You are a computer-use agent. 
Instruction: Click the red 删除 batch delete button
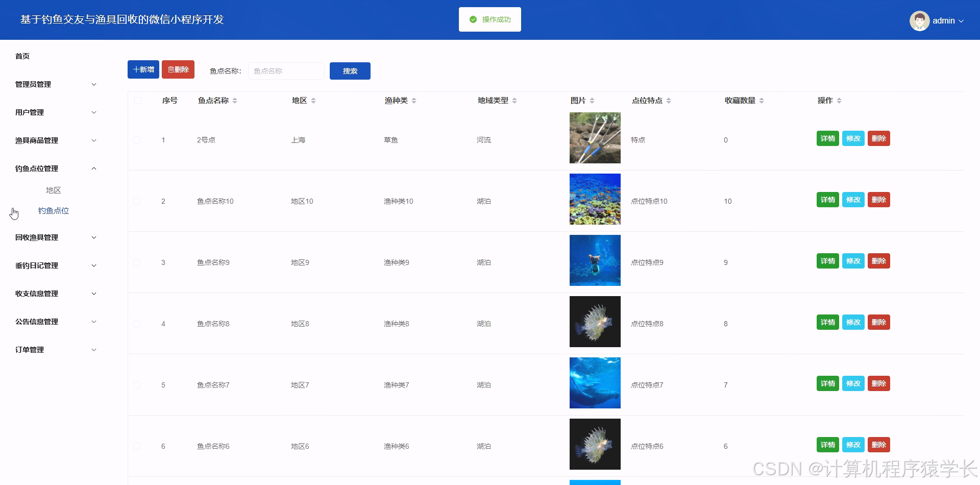178,69
